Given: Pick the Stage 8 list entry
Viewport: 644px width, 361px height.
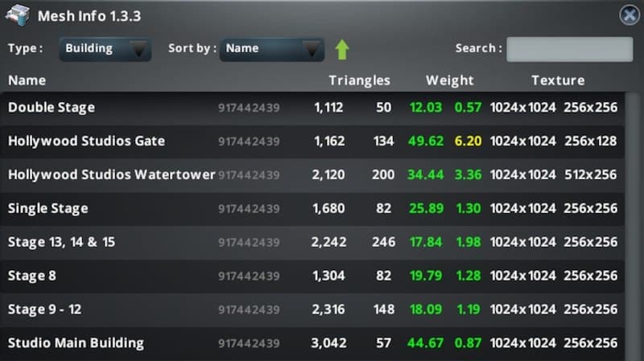Looking at the screenshot, I should coord(32,277).
